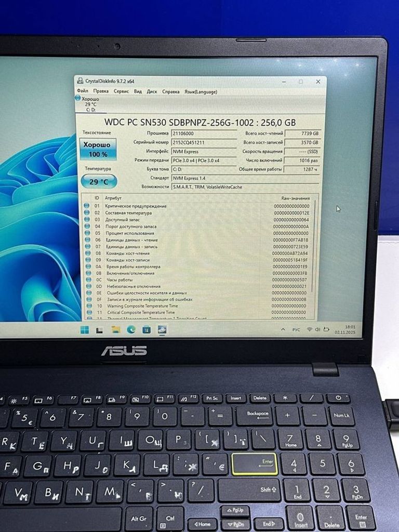Viewport: 399px width, 532px height.
Task: Click the CrystalDiskInfo title bar icon
Action: pyautogui.click(x=80, y=81)
